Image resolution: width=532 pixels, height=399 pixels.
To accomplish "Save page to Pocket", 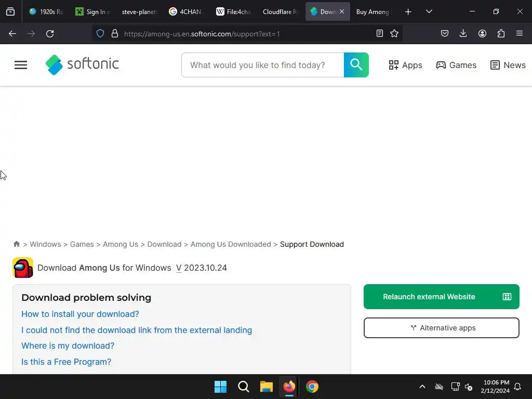I will (x=445, y=33).
